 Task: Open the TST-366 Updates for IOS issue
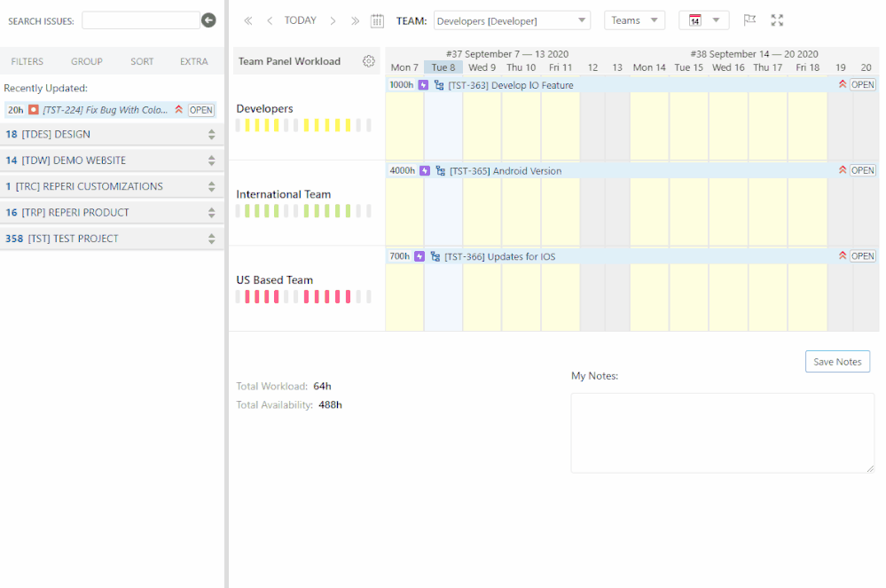499,256
